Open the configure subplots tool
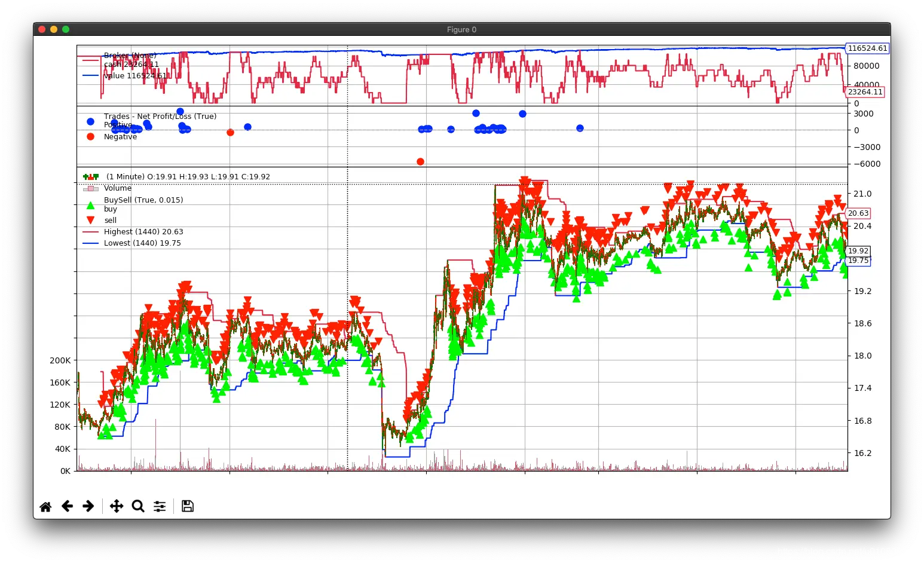924x563 pixels. [160, 506]
